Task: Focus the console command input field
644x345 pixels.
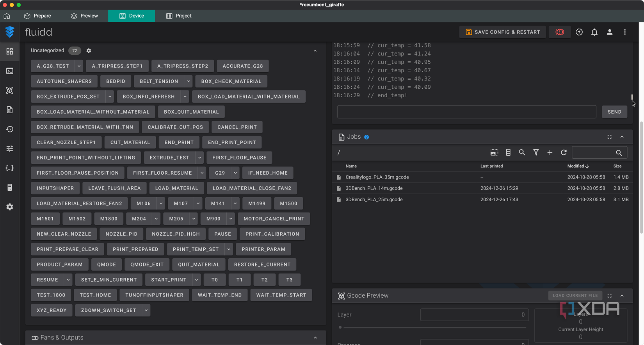Action: [x=467, y=112]
